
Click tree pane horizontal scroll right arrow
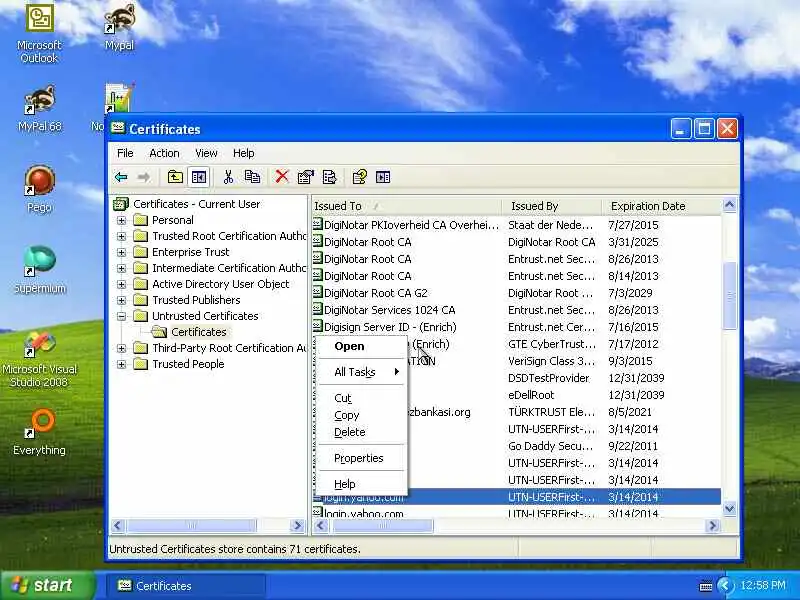(x=297, y=526)
